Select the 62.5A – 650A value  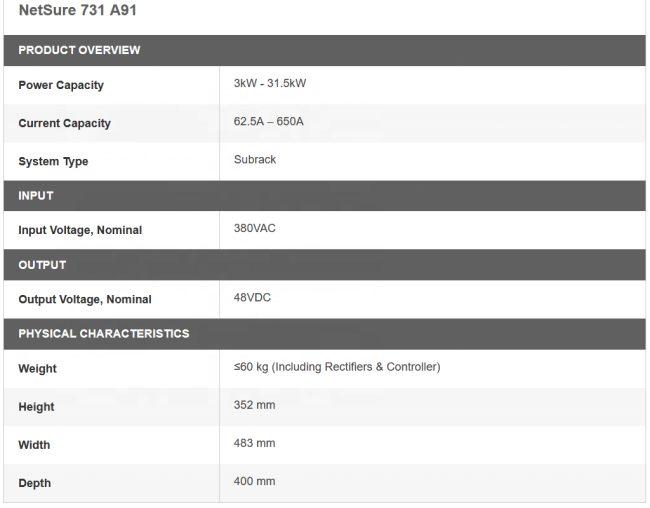point(268,122)
